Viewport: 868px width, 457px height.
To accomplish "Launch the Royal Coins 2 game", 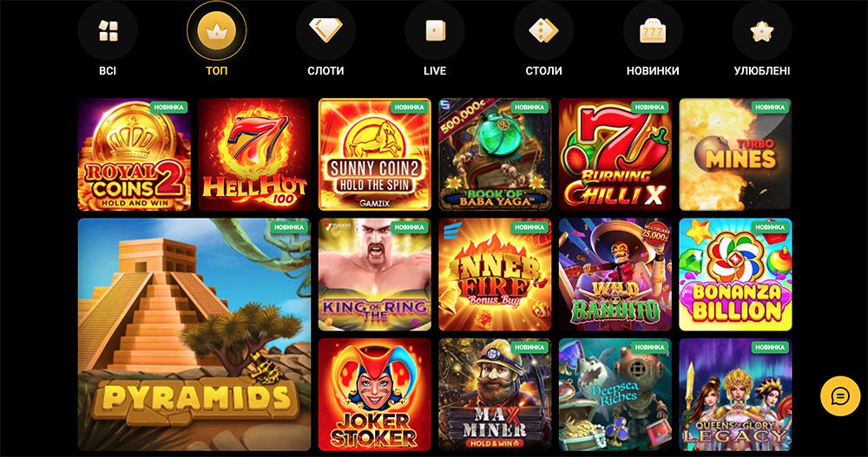I will click(x=135, y=155).
